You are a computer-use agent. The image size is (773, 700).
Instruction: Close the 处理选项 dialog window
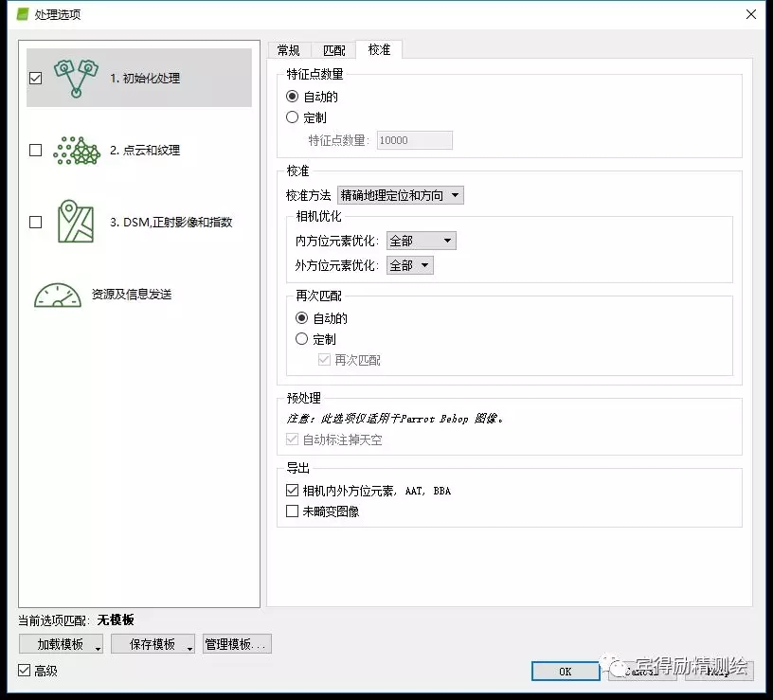coord(751,14)
